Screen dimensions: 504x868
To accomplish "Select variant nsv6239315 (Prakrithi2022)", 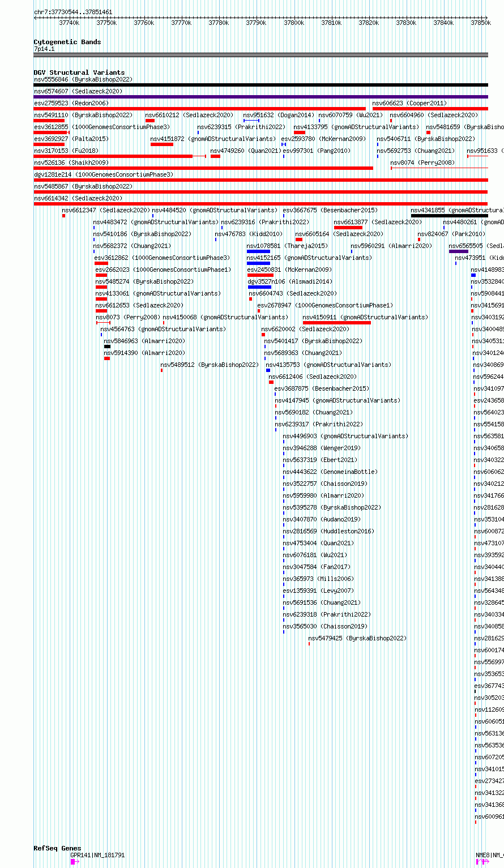I will click(241, 127).
